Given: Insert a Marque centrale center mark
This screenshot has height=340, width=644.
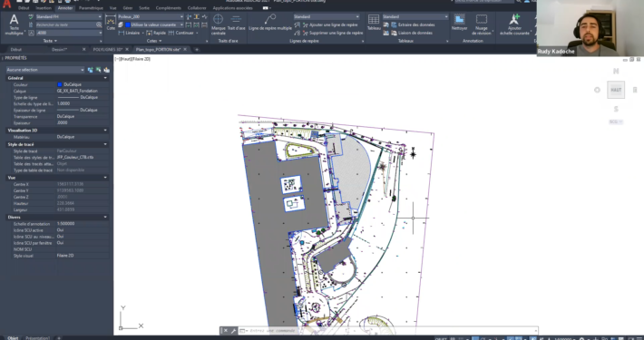Looking at the screenshot, I should (218, 24).
